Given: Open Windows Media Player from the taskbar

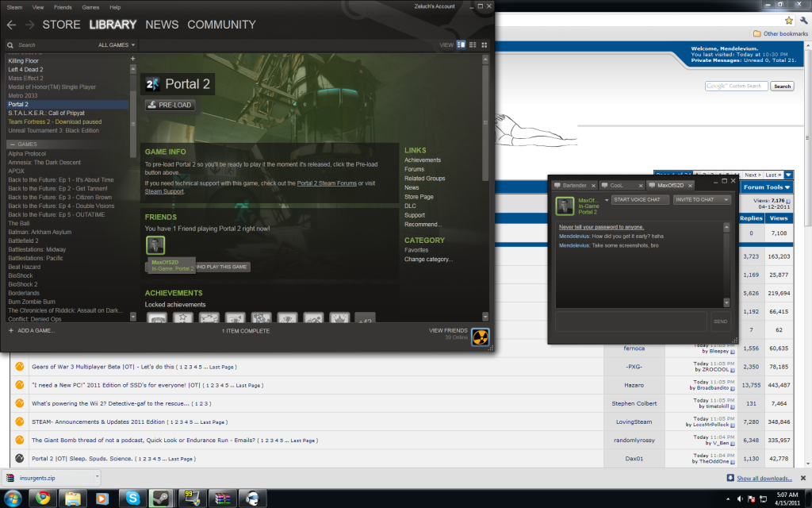Looking at the screenshot, I should [x=102, y=498].
